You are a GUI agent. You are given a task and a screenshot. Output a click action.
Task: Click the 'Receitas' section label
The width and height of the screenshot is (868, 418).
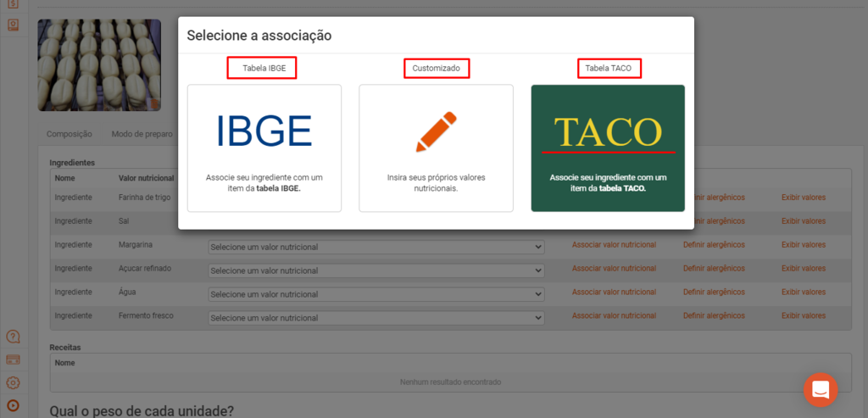tap(65, 347)
